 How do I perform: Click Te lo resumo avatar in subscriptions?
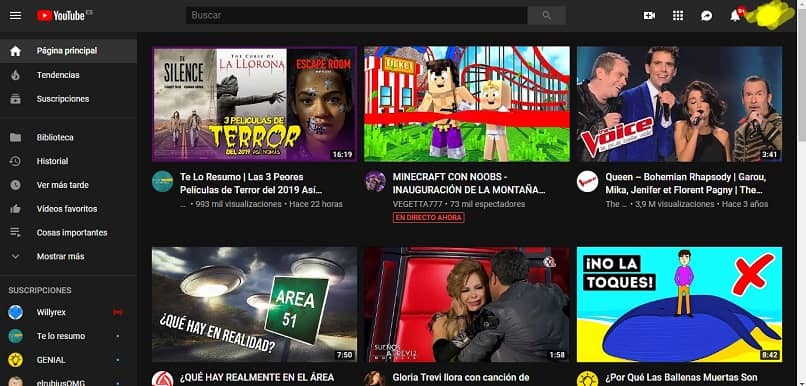(x=15, y=336)
